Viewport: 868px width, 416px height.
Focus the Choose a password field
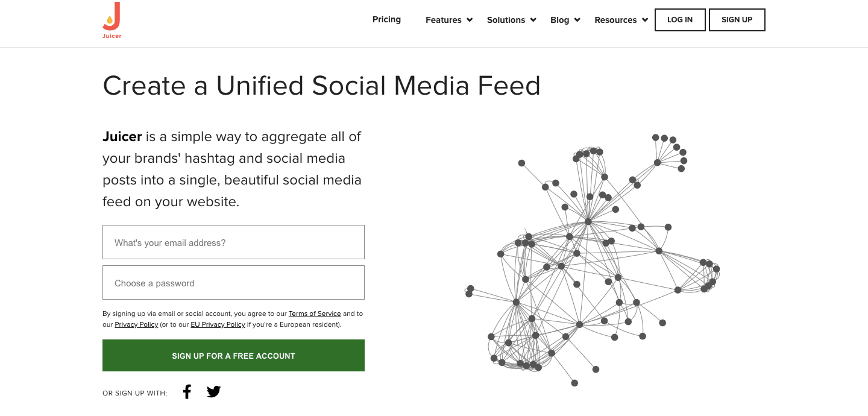point(233,283)
